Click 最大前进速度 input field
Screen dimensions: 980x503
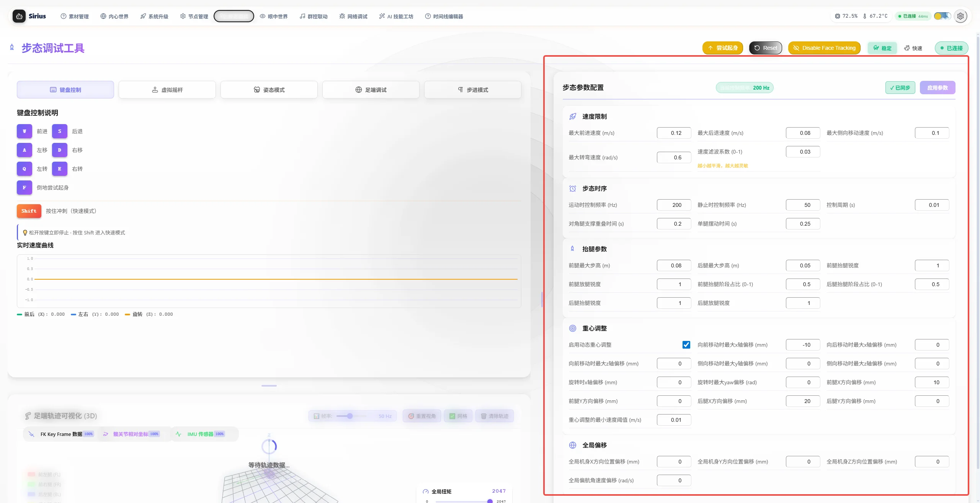coord(674,133)
